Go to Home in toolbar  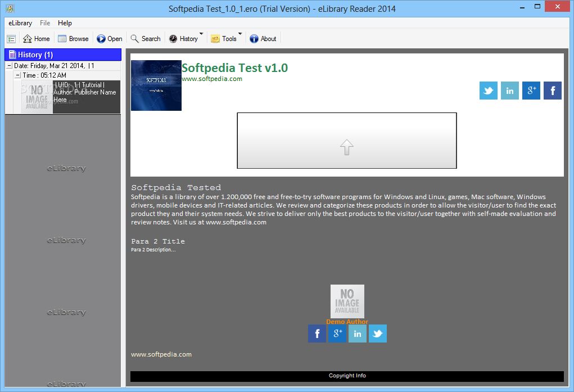[x=36, y=39]
